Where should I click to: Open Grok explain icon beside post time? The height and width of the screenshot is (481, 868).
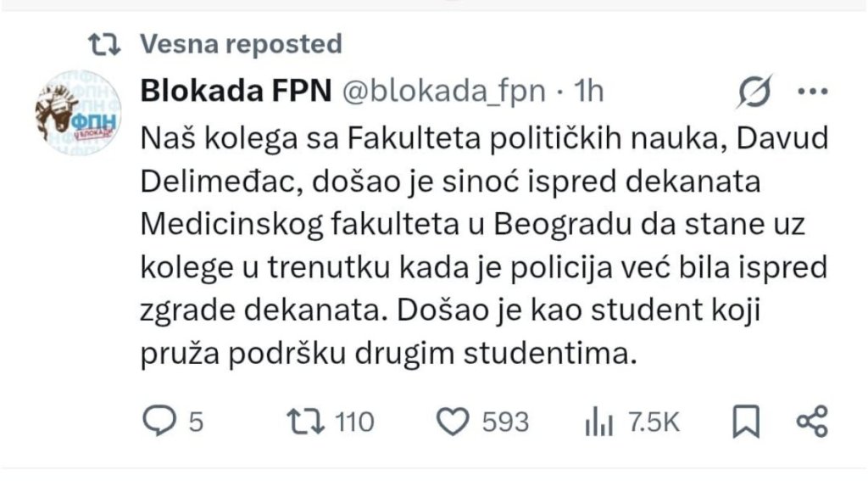click(x=754, y=91)
